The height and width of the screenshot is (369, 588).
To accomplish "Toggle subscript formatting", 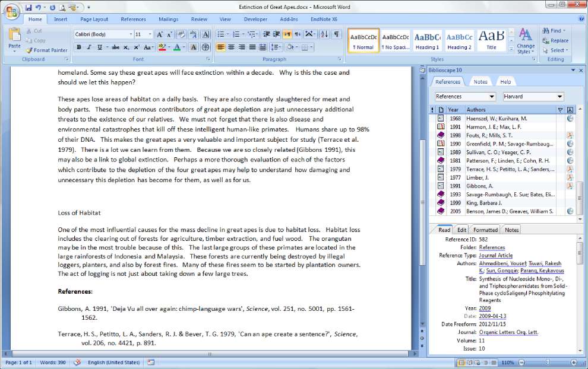I will click(x=127, y=47).
